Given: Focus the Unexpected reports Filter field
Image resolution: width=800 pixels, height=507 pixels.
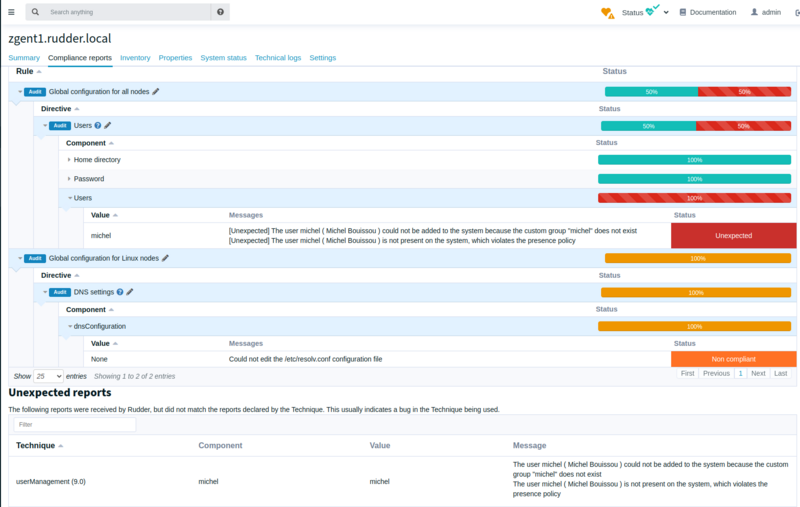Looking at the screenshot, I should click(75, 424).
